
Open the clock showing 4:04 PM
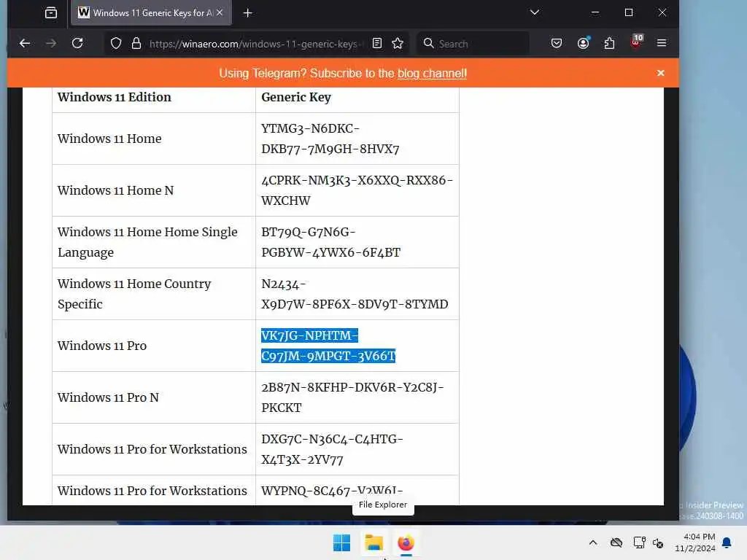694,542
